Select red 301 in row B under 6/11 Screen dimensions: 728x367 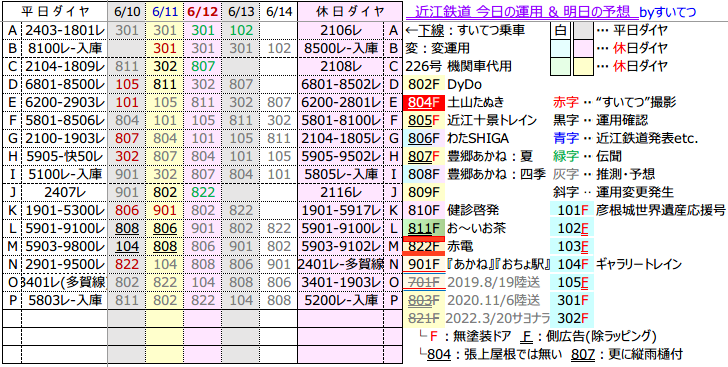point(164,49)
